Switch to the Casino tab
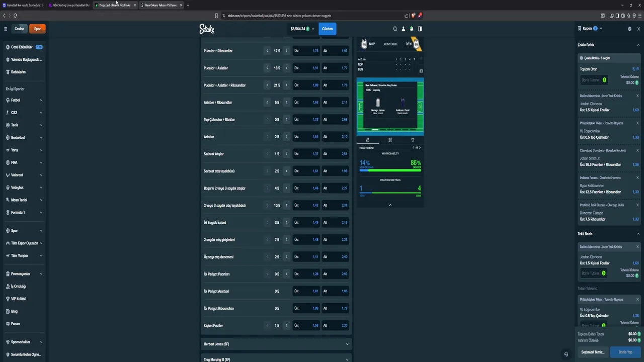The height and width of the screenshot is (362, 644). (x=19, y=29)
